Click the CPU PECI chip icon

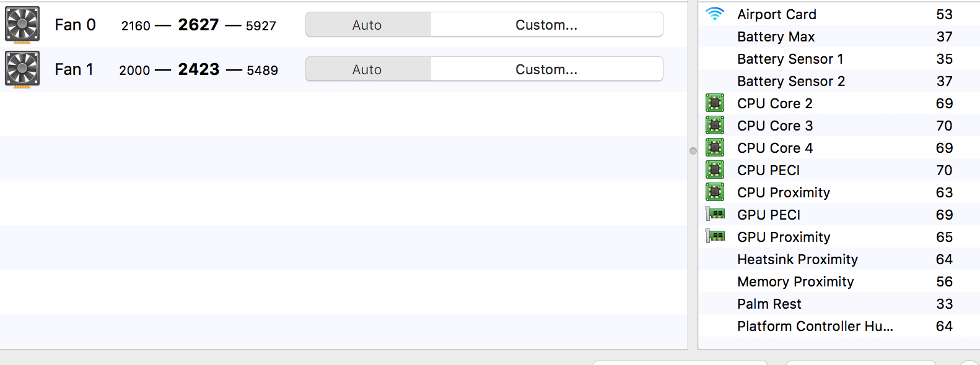715,170
